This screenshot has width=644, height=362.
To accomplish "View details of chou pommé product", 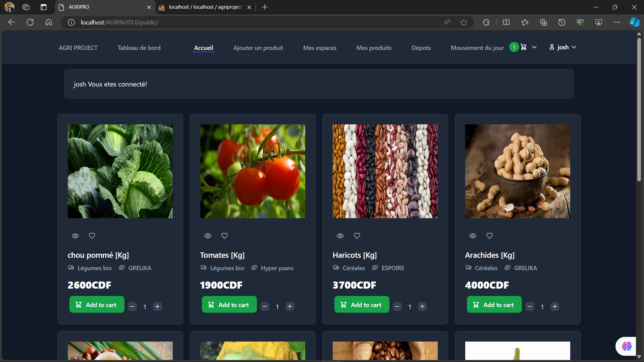I will 75,236.
